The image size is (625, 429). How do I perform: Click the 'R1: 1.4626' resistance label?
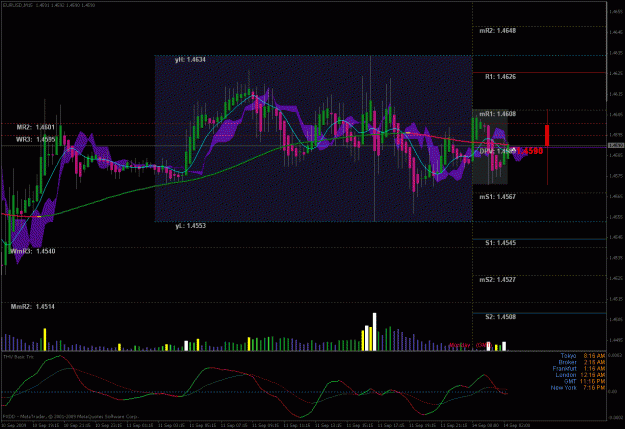tap(500, 77)
